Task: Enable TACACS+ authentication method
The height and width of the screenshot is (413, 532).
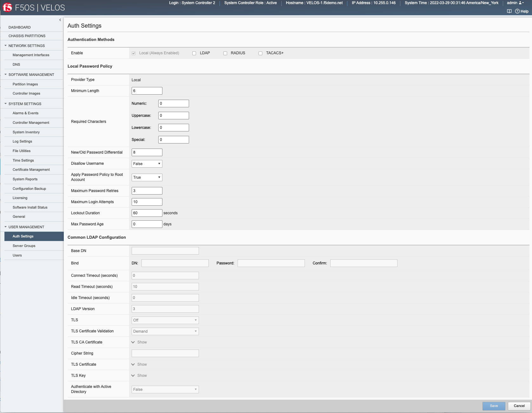Action: click(x=260, y=53)
